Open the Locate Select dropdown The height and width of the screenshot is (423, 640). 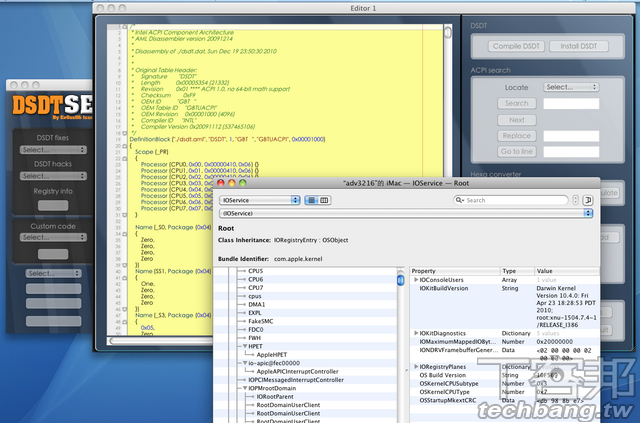pyautogui.click(x=571, y=87)
